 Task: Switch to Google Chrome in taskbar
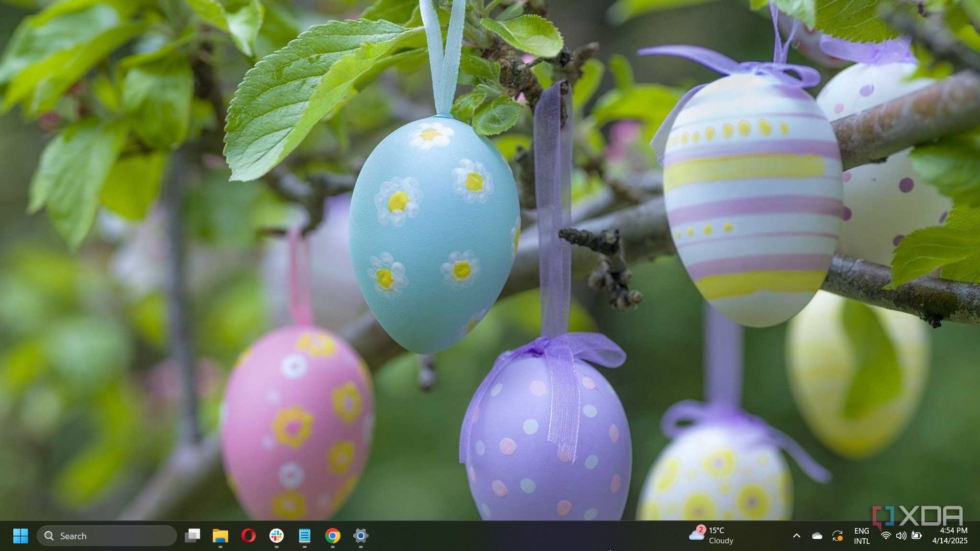(333, 536)
